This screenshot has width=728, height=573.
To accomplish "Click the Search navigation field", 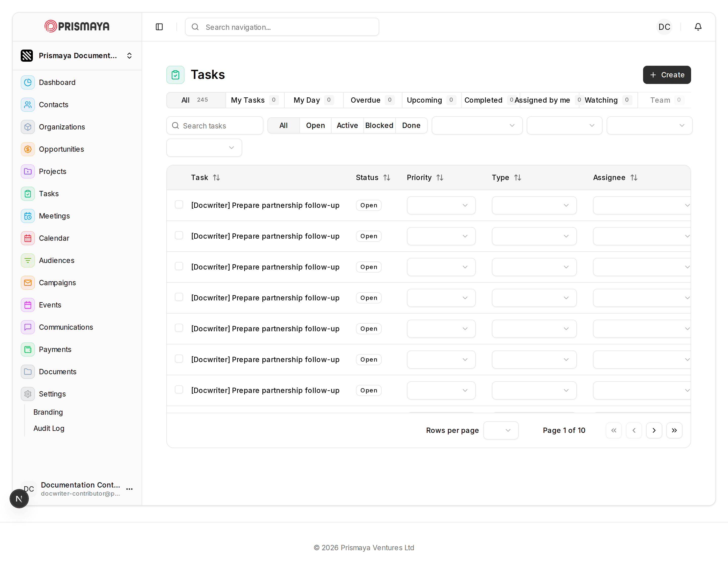I will coord(282,27).
